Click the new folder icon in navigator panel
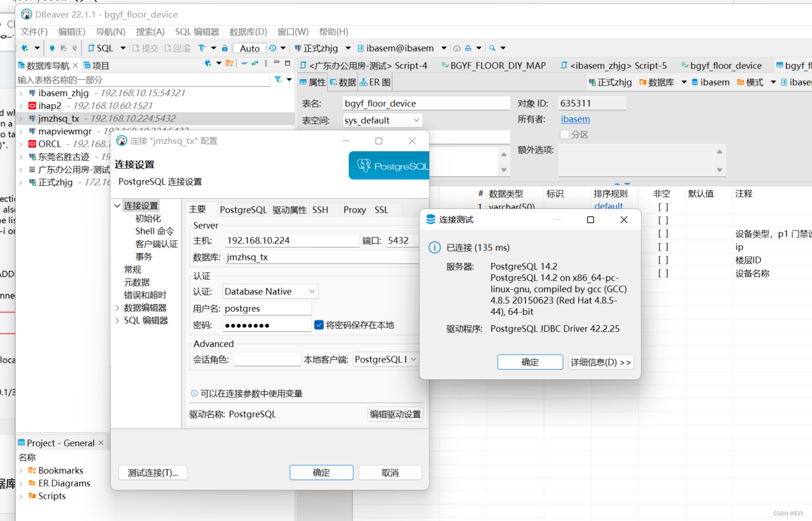This screenshot has height=521, width=812. pos(229,63)
